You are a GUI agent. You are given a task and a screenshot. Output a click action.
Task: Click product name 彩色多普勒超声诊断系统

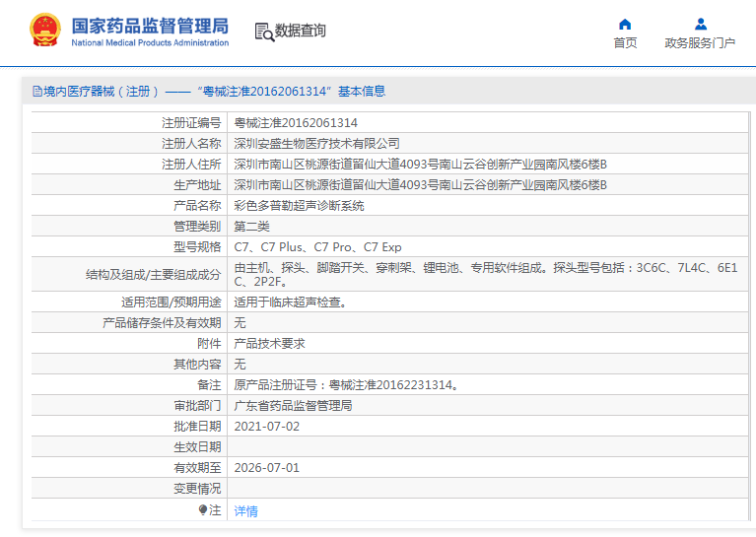299,206
